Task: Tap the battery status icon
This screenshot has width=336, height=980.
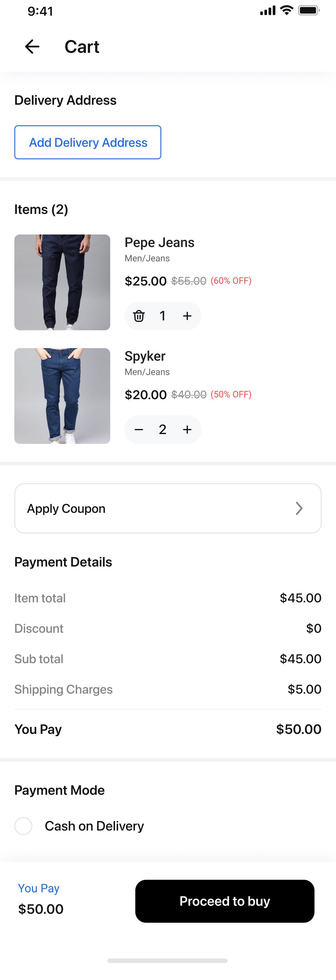Action: 309,10
